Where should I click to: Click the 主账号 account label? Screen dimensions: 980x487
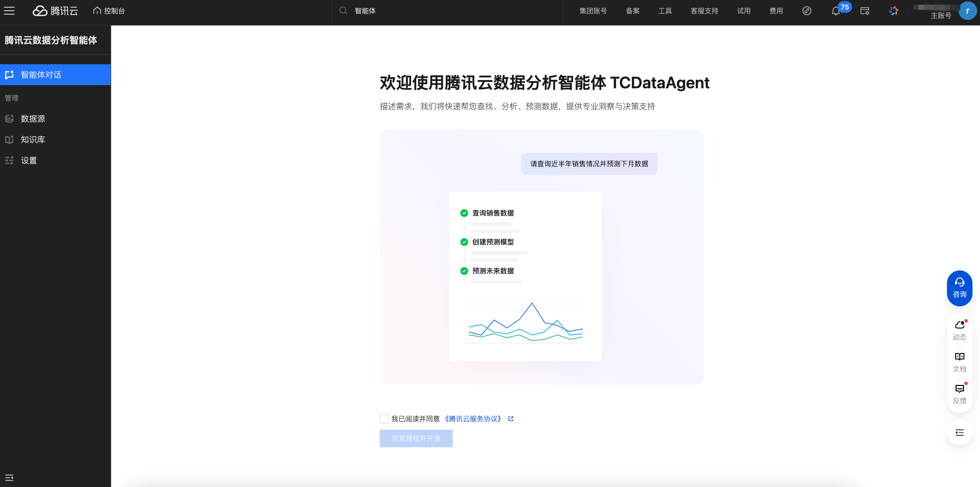click(941, 16)
